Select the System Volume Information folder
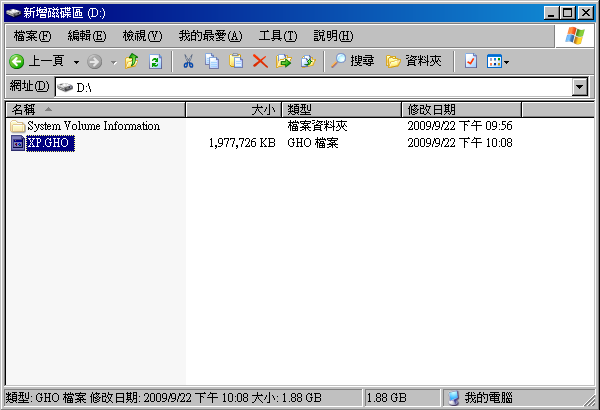The width and height of the screenshot is (600, 410). (93, 126)
